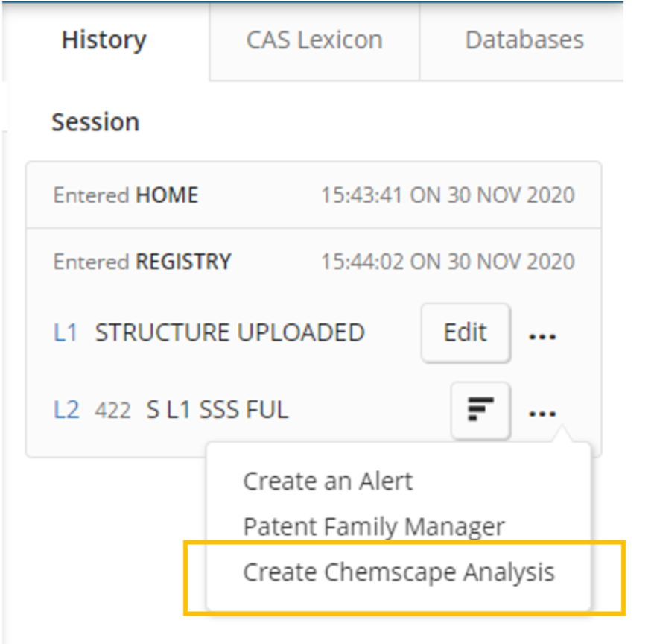Click the bars icon button beside L2
The width and height of the screenshot is (654, 644).
click(480, 410)
